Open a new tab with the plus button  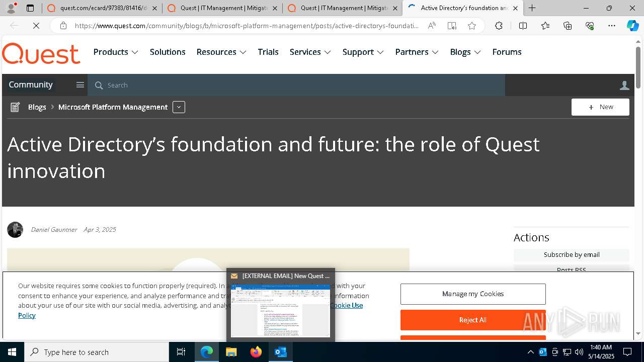532,8
